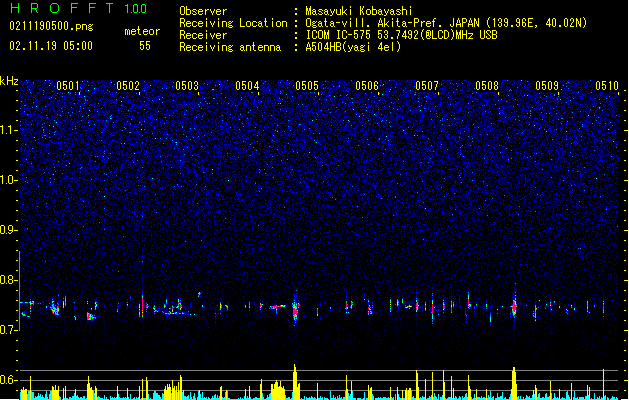Click the 0503 time marker
Viewport: 629px width, 400px height.
187,86
